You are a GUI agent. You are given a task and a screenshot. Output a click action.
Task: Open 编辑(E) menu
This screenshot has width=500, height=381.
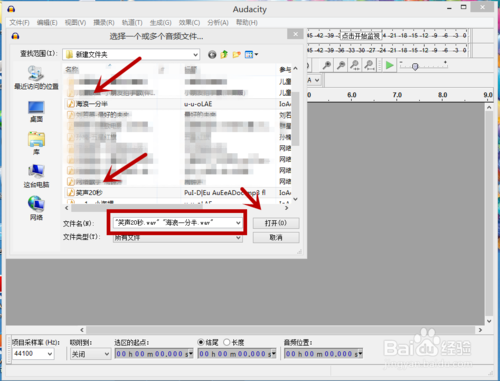(47, 23)
